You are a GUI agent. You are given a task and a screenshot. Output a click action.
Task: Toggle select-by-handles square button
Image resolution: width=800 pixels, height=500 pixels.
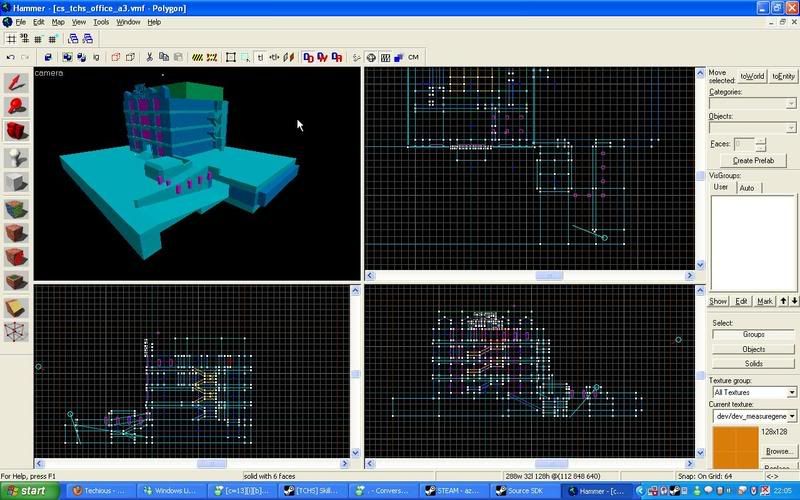tap(231, 58)
